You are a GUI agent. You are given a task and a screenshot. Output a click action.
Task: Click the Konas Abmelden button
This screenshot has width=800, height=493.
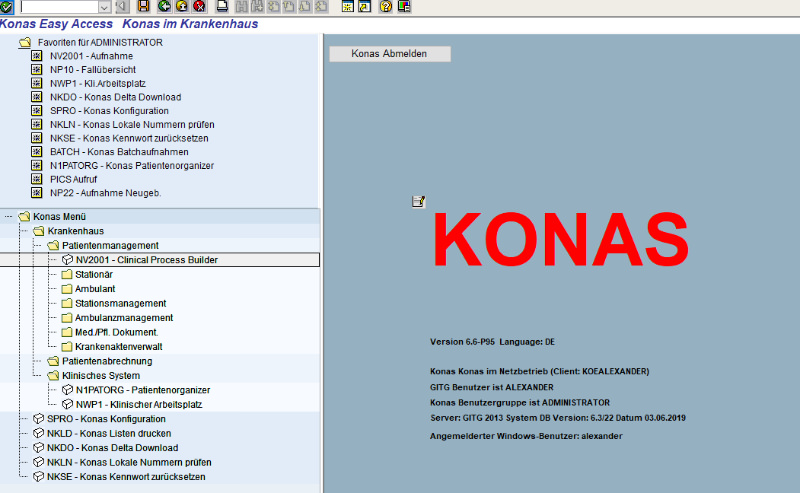tap(390, 54)
